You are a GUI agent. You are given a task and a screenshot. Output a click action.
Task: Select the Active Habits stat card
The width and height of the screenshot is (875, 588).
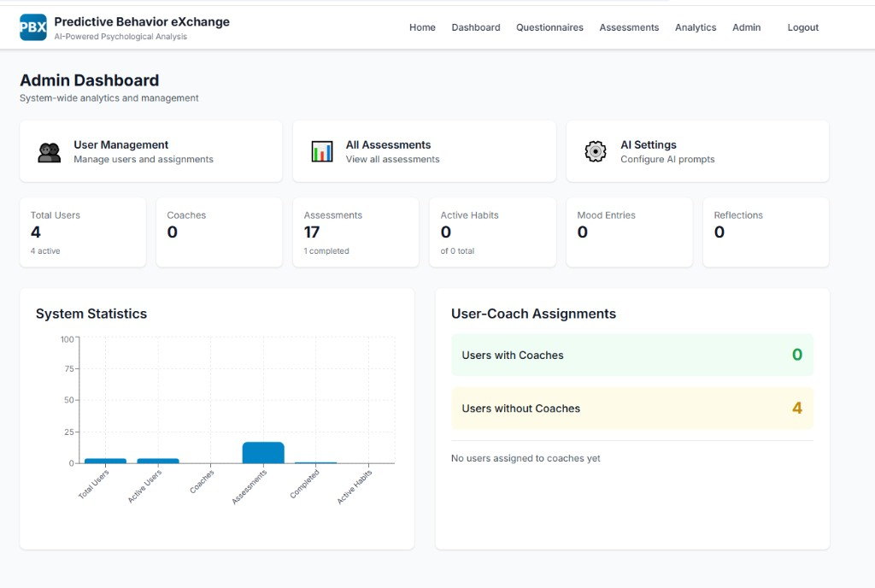click(x=492, y=232)
